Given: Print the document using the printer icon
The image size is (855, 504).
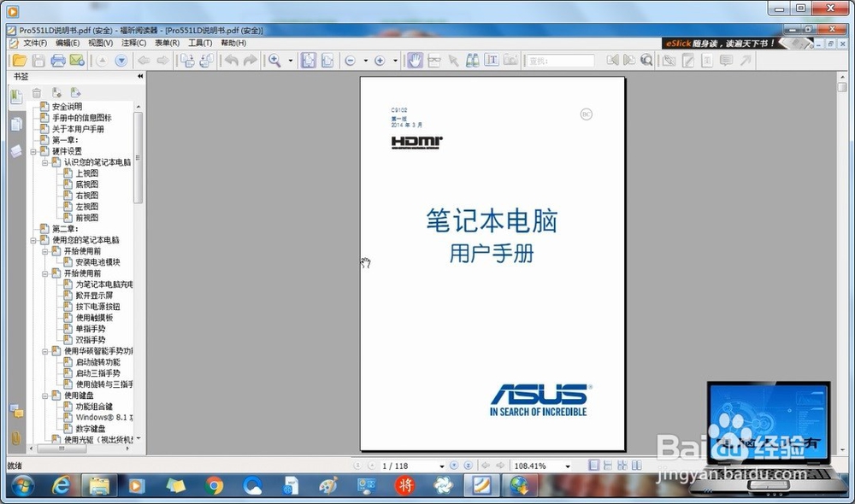Looking at the screenshot, I should tap(58, 61).
